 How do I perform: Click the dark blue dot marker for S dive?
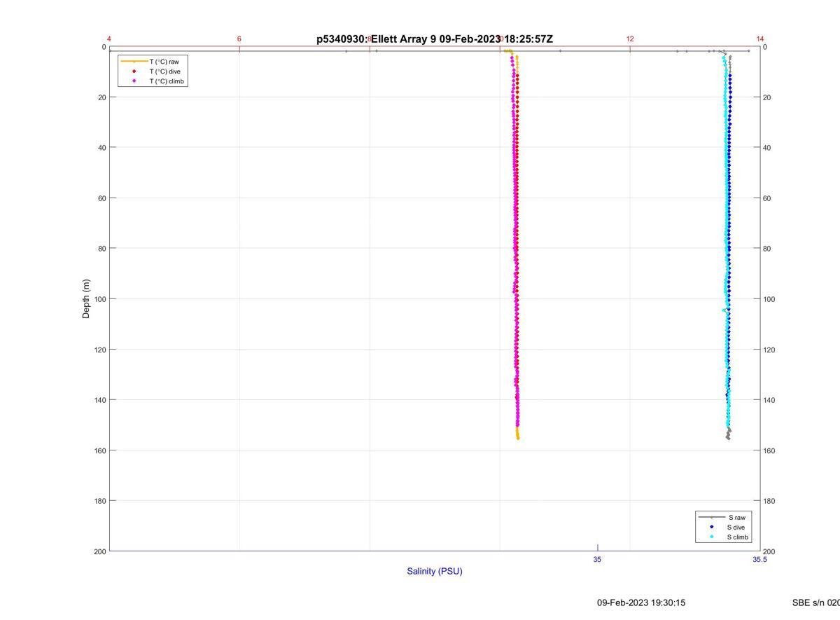pos(712,527)
